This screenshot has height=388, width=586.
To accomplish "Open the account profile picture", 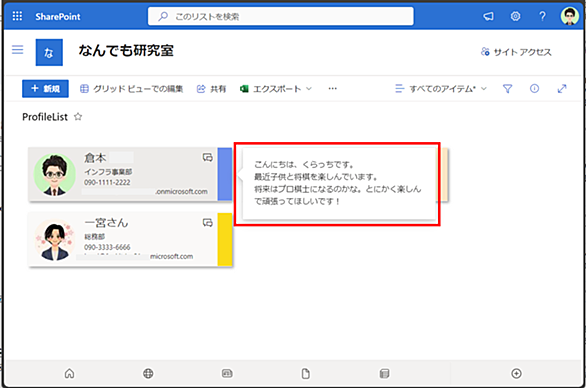I will click(570, 16).
